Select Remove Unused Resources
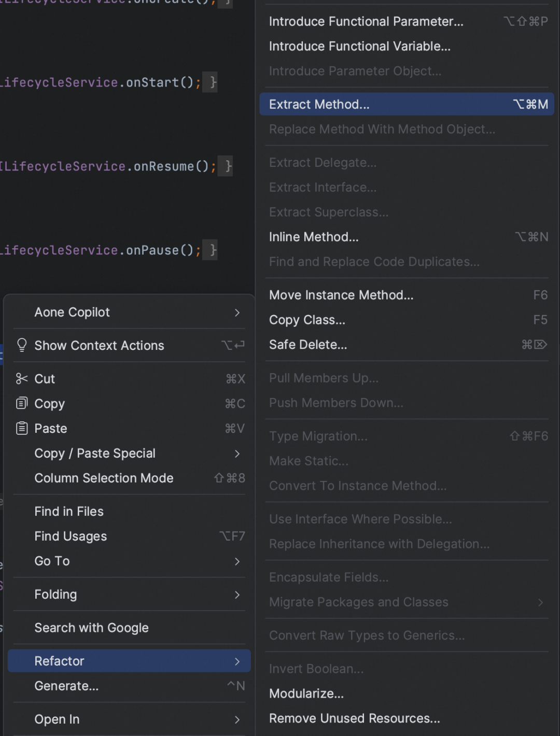This screenshot has width=560, height=736. pos(407,718)
